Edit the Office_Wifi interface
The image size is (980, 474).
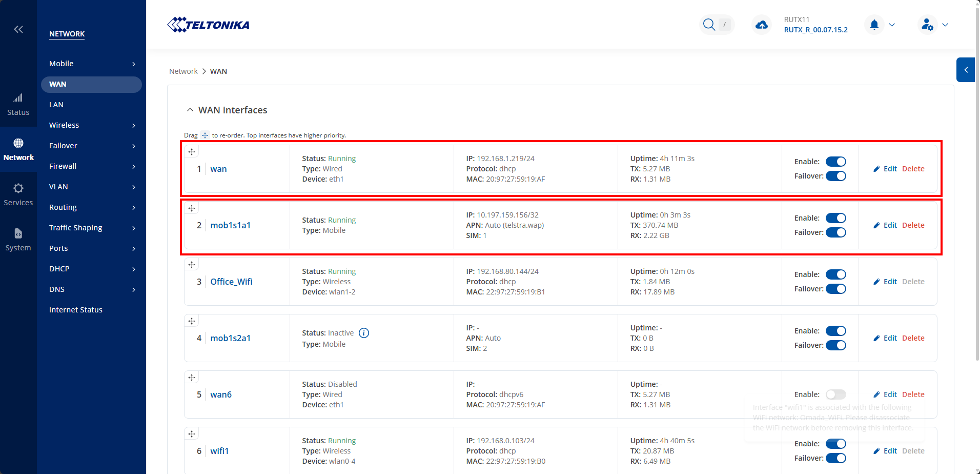click(x=885, y=282)
